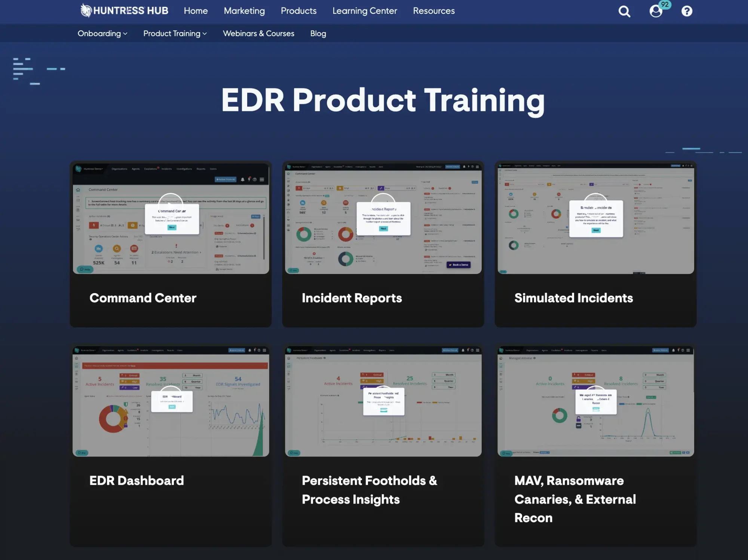The width and height of the screenshot is (748, 560).
Task: Open the EDR Dashboard thumbnail preview
Action: tap(171, 401)
